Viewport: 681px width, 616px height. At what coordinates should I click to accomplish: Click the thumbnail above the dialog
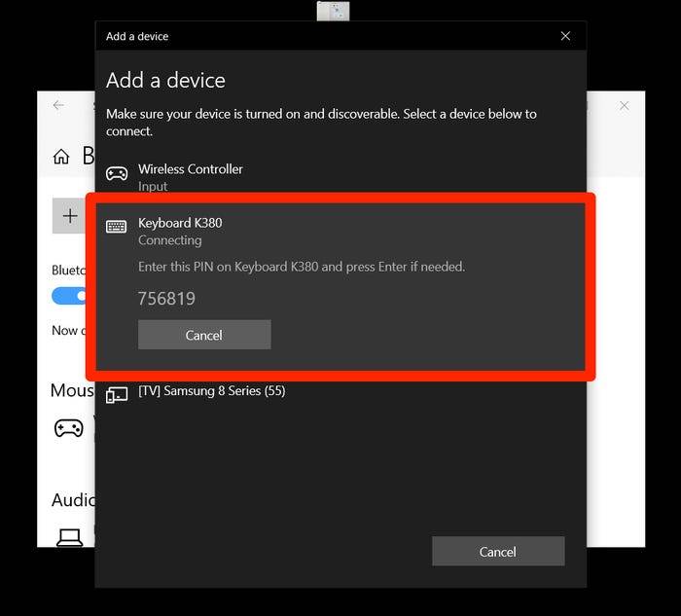click(x=333, y=11)
